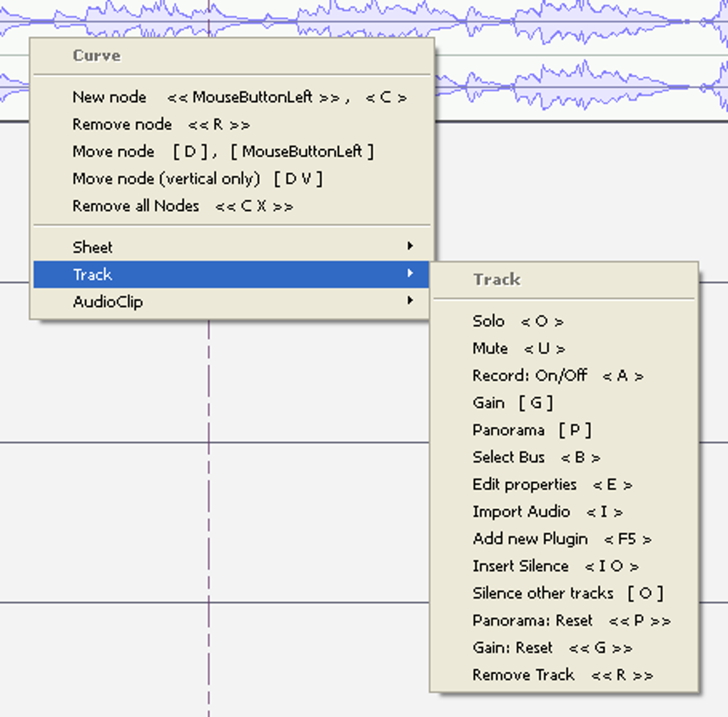This screenshot has height=717, width=728.
Task: Select Silence other tracks entry
Action: tap(564, 593)
